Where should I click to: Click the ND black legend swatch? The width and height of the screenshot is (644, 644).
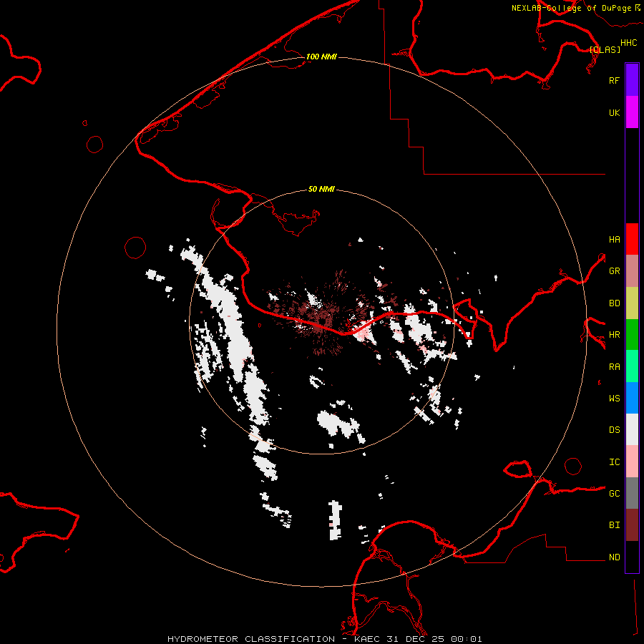coord(632,557)
